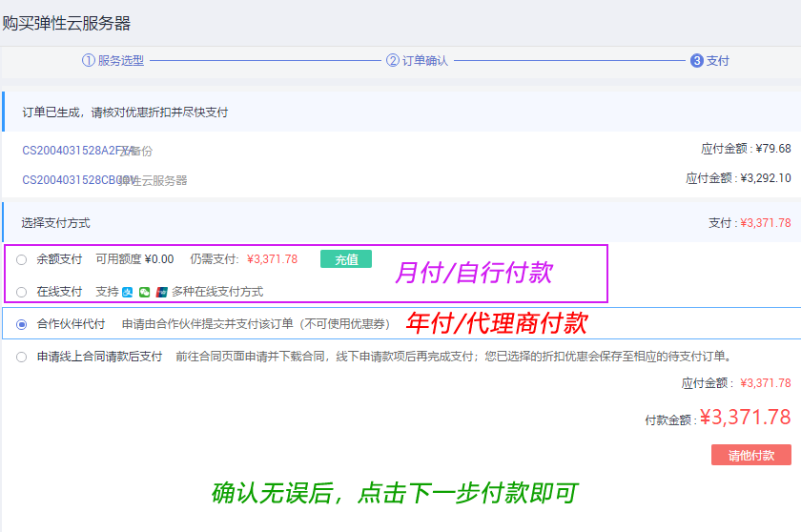Click step 2 circle icon 订单确认

(x=393, y=61)
